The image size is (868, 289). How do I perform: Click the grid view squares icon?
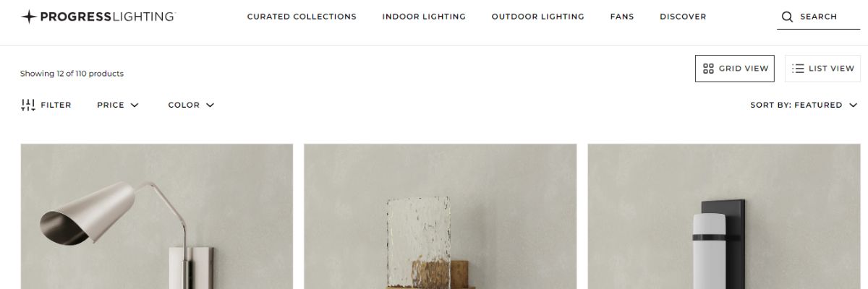click(709, 69)
